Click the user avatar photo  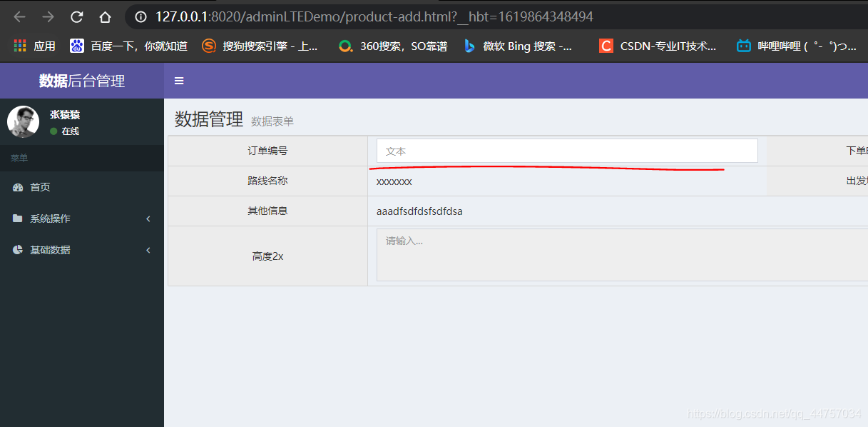point(23,122)
